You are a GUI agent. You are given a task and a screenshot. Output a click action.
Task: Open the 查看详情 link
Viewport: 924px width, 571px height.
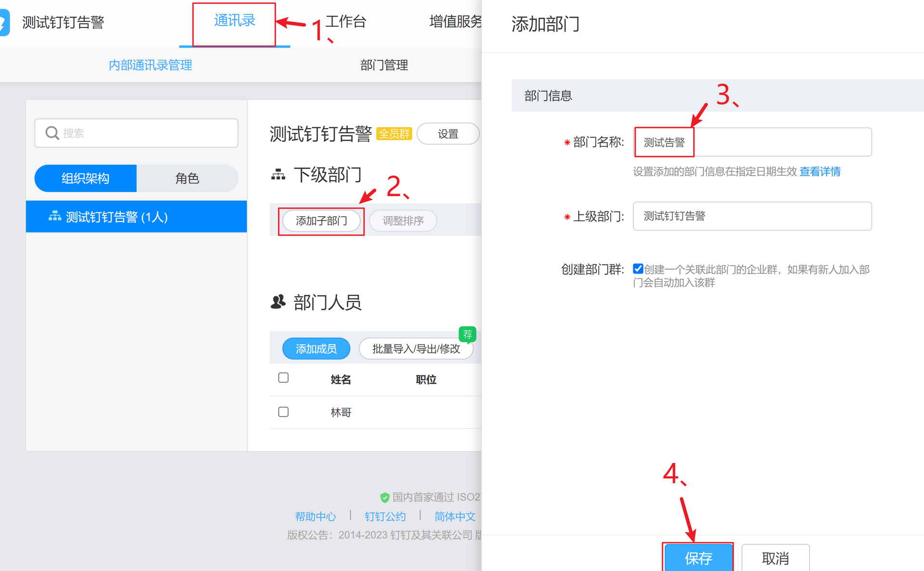(820, 171)
